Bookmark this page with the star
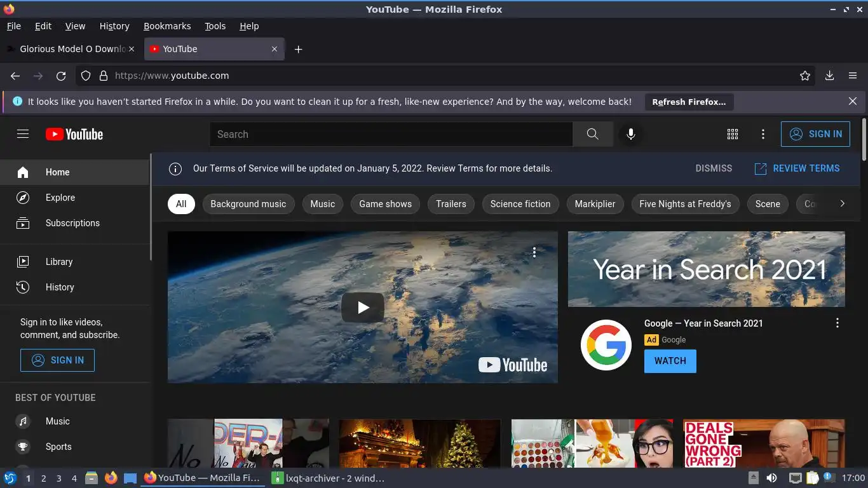The height and width of the screenshot is (488, 868). [805, 76]
